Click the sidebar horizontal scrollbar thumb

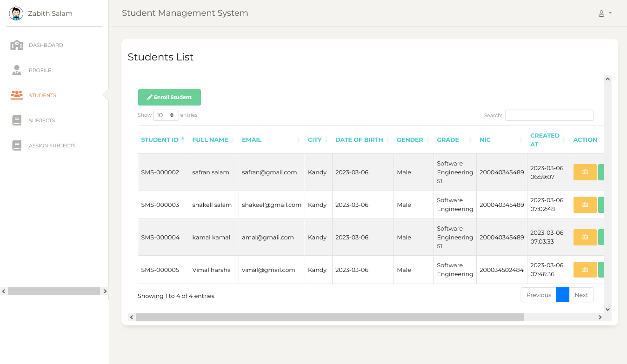click(x=54, y=291)
